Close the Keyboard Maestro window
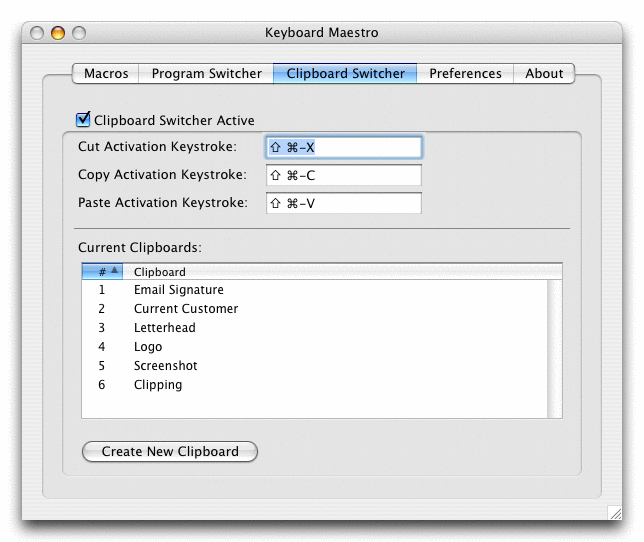The height and width of the screenshot is (542, 644). pyautogui.click(x=37, y=33)
